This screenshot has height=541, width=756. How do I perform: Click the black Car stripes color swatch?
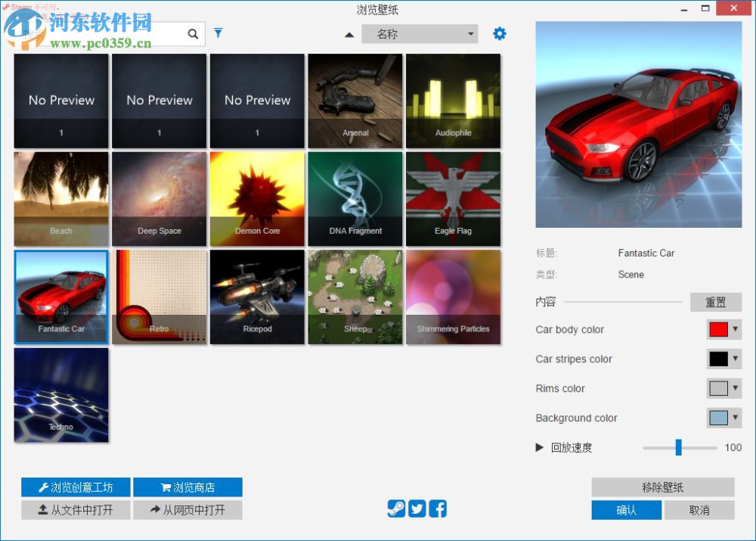718,359
